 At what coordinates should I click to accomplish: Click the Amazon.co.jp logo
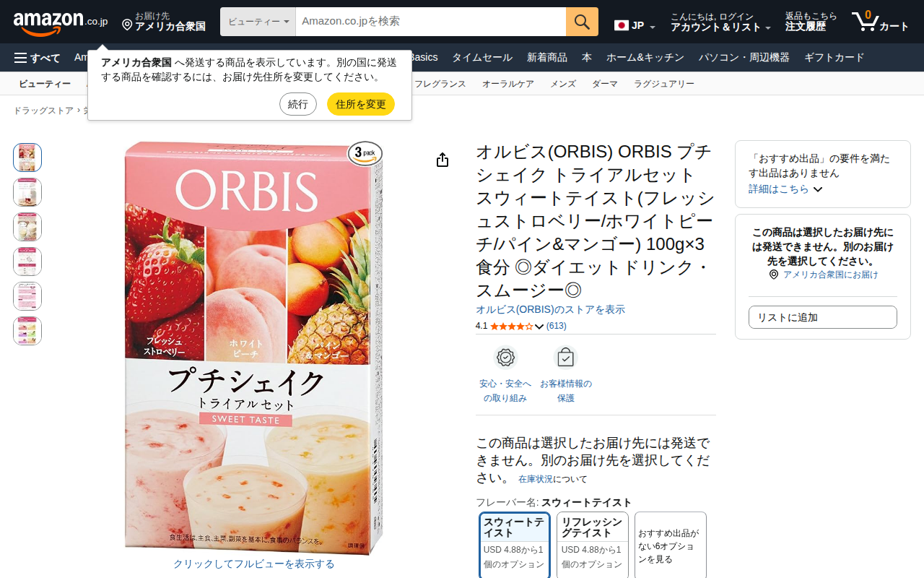[x=61, y=22]
